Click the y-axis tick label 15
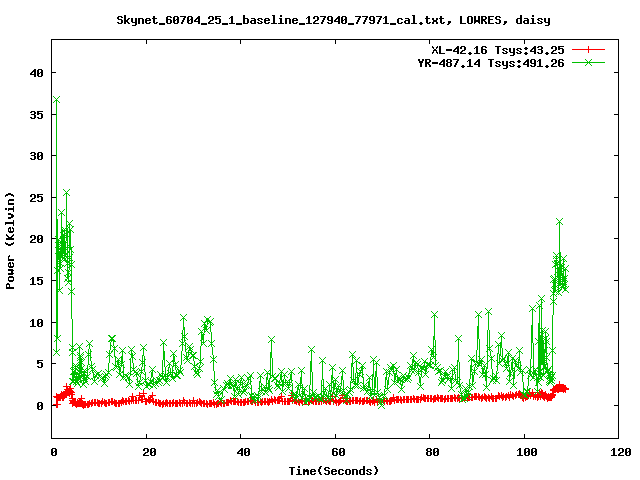Screen dimensions: 640x480 click(37, 281)
